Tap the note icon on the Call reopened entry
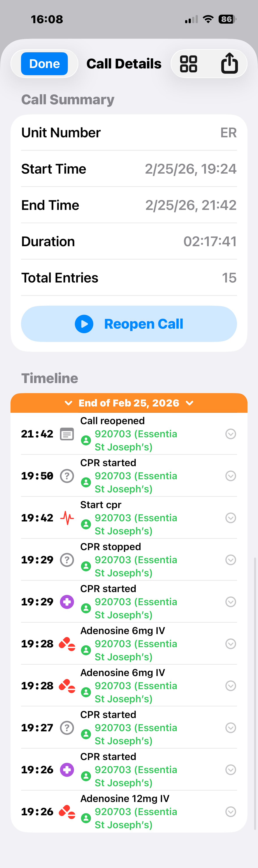The height and width of the screenshot is (868, 258). tap(67, 434)
